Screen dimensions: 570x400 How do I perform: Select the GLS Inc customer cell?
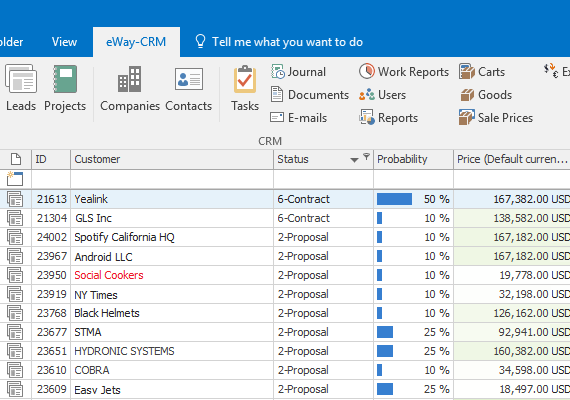pyautogui.click(x=172, y=218)
